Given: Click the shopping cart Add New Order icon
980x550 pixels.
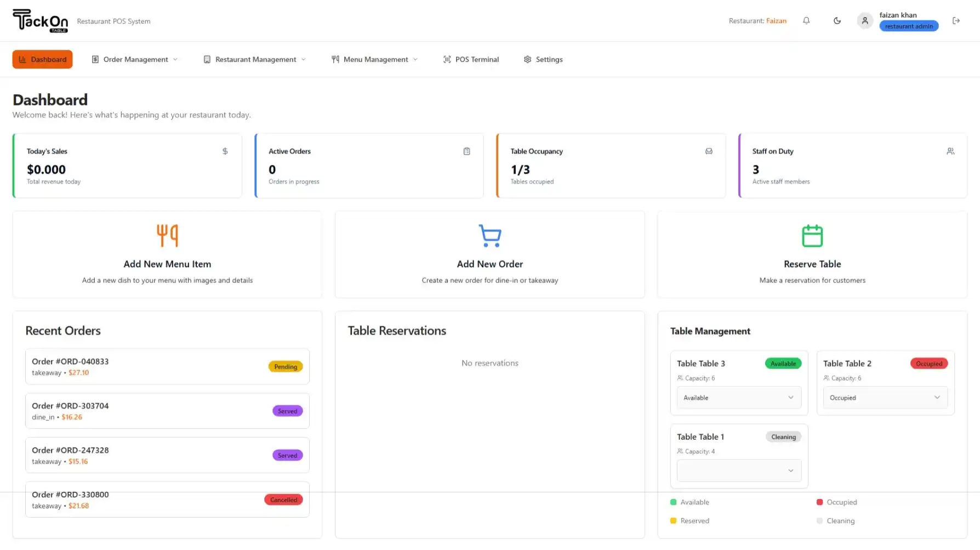Looking at the screenshot, I should [x=489, y=236].
